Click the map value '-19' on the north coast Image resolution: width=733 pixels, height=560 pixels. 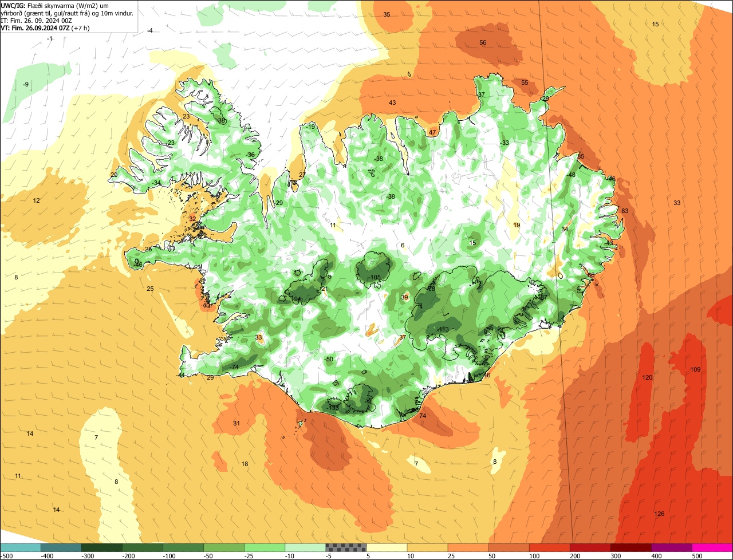click(x=310, y=127)
